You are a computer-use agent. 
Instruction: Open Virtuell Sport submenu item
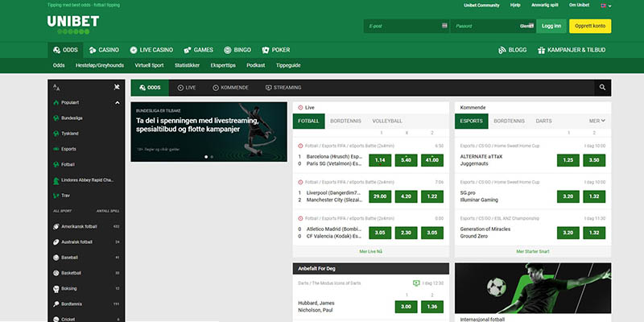[x=149, y=65]
